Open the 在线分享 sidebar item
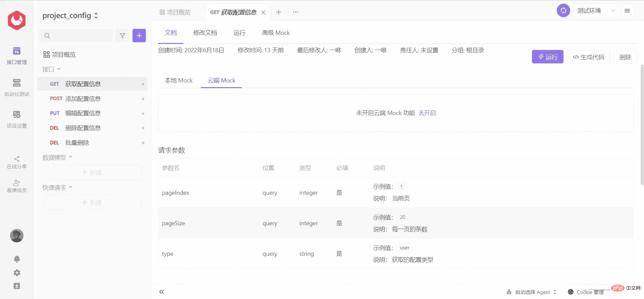This screenshot has height=299, width=644. (17, 162)
